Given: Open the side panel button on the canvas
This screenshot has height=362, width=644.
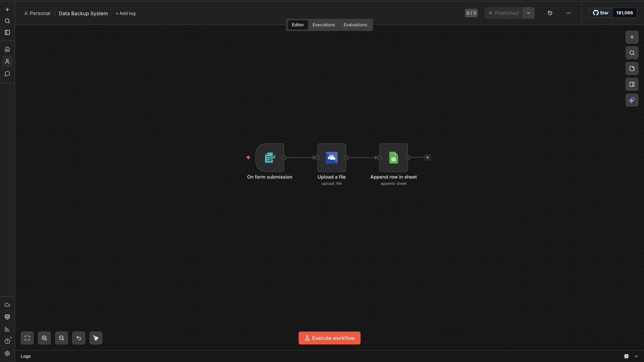Looking at the screenshot, I should tap(632, 84).
